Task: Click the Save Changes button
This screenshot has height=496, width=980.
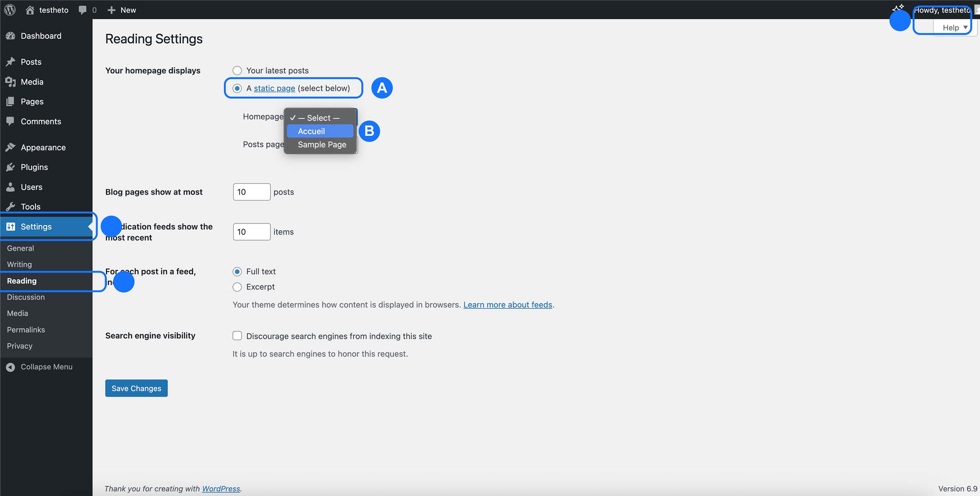Action: click(136, 388)
